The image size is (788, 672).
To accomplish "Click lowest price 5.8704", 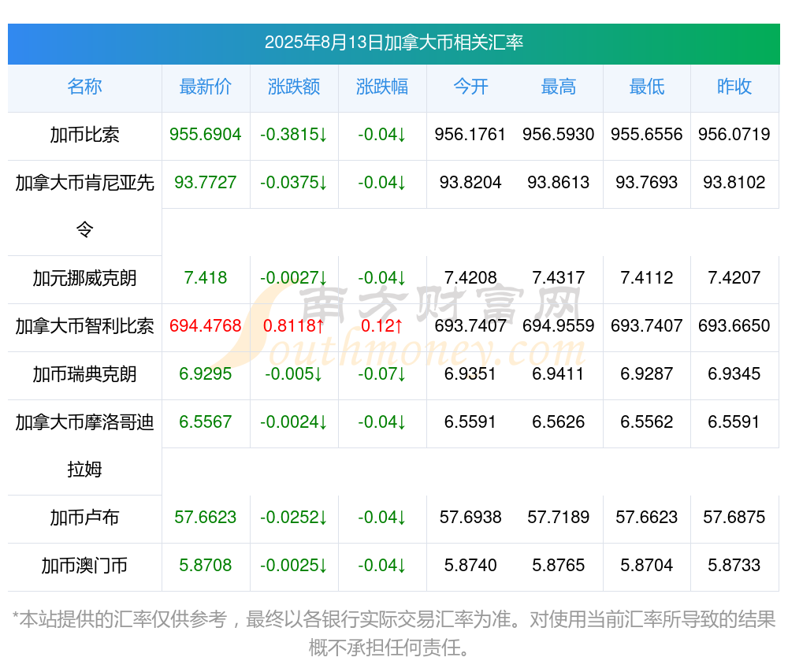I will pyautogui.click(x=647, y=566).
